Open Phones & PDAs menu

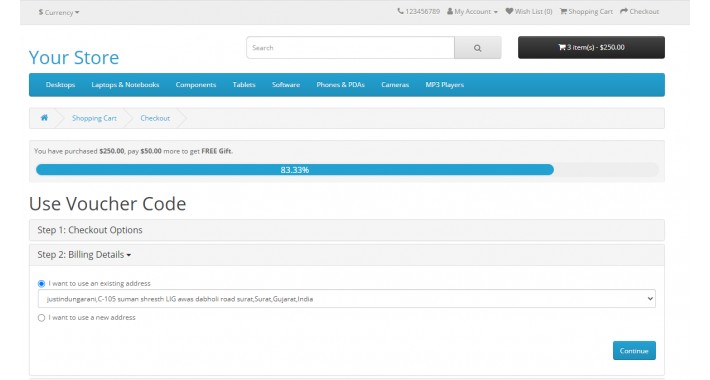(341, 85)
